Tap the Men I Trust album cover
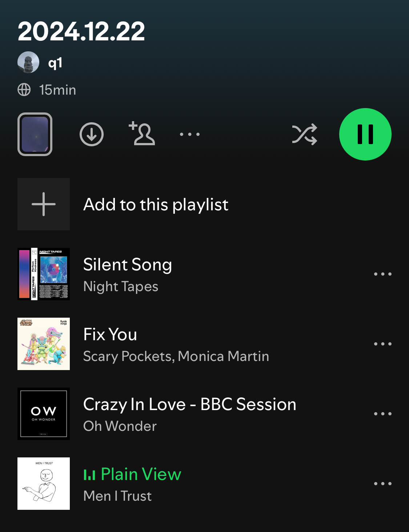409x532 pixels. pos(44,484)
